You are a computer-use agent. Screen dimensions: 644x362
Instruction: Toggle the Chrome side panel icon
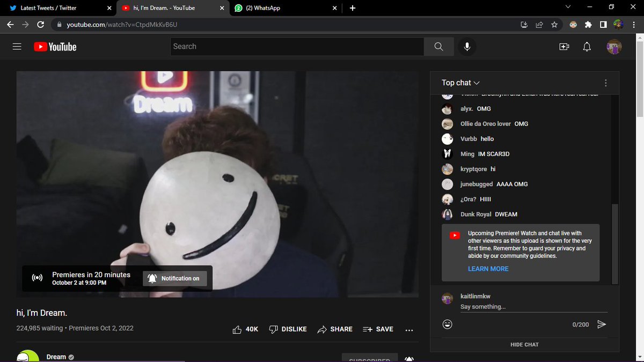(603, 25)
